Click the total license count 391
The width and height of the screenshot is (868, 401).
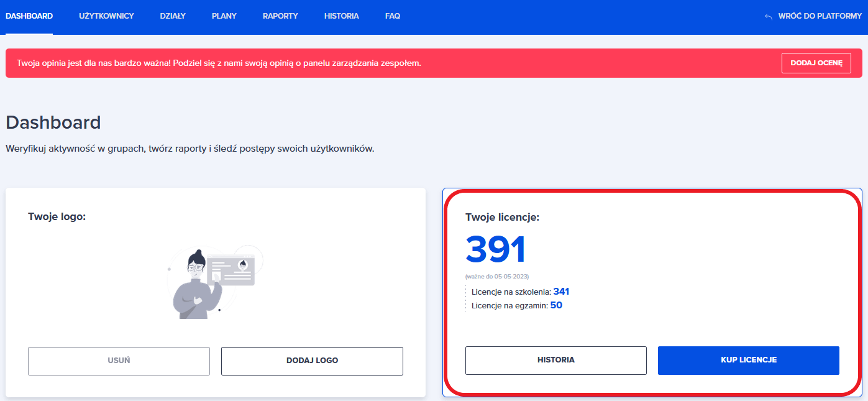496,250
